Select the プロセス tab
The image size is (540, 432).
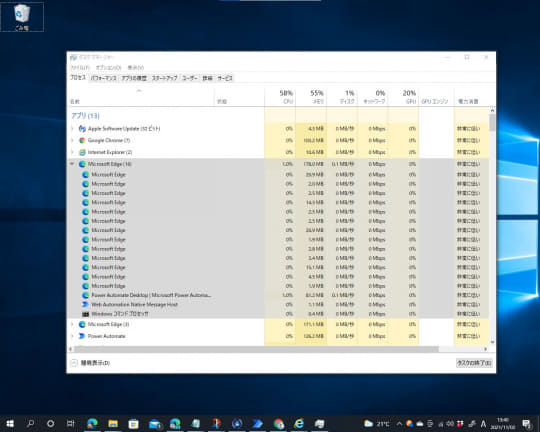click(78, 78)
